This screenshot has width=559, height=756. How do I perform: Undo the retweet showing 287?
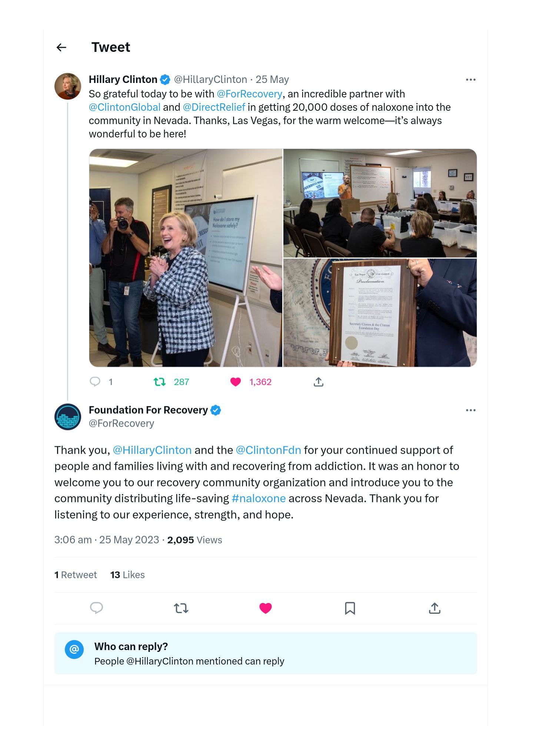point(160,382)
